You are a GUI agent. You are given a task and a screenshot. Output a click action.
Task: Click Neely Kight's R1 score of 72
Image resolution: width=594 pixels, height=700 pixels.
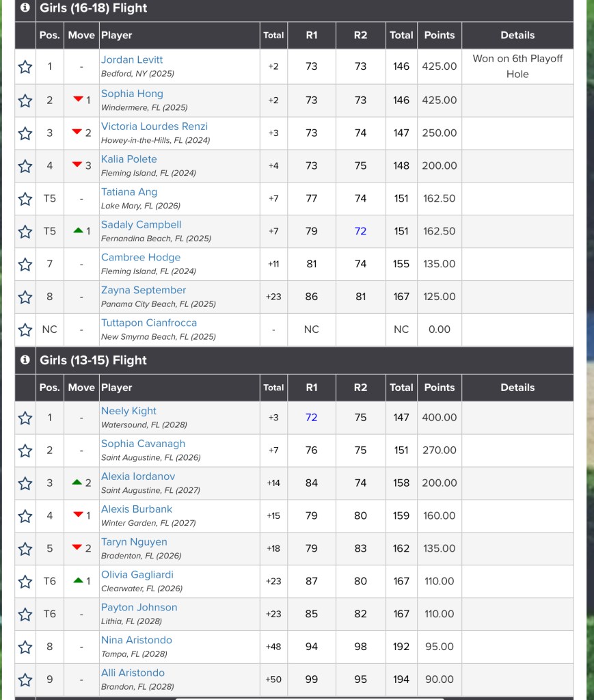[311, 417]
